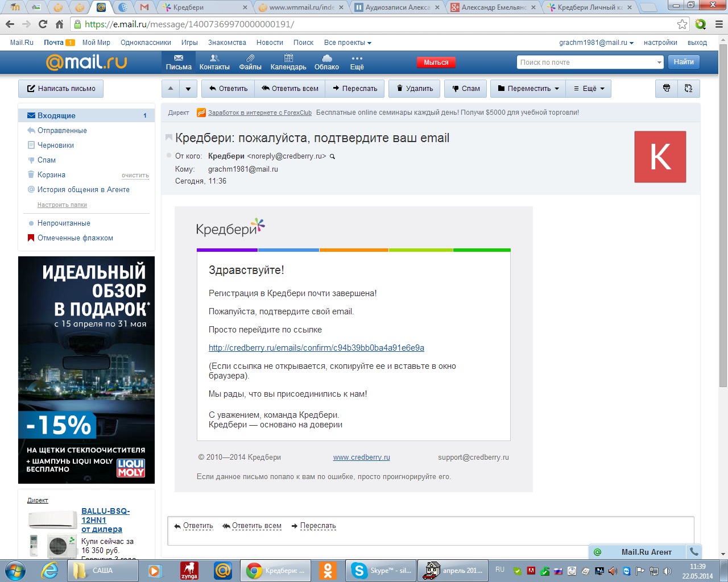Open the Контакты section
This screenshot has width=728, height=582.
point(214,63)
